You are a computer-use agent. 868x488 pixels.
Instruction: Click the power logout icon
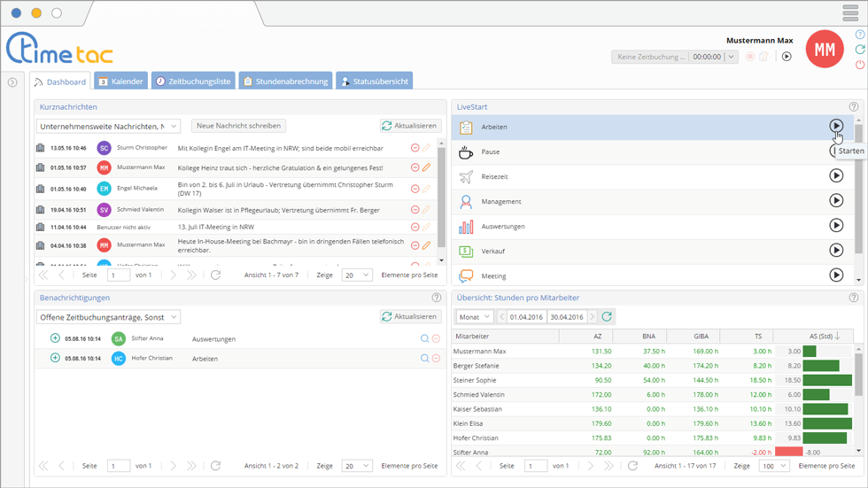coord(860,65)
